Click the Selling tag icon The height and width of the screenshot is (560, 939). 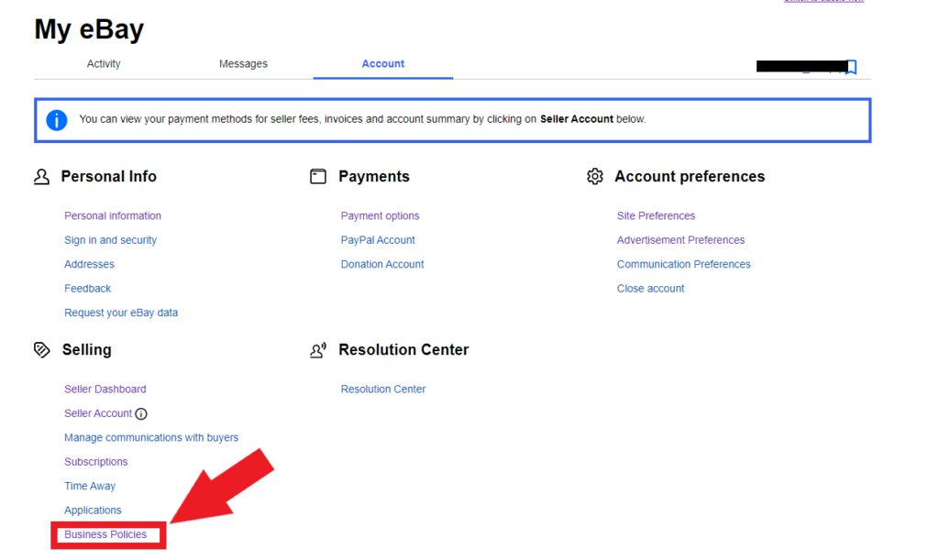[x=42, y=350]
